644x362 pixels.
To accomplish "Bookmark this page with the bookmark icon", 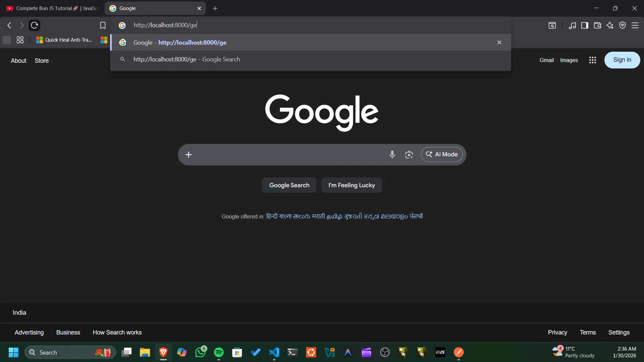I will 103,25.
